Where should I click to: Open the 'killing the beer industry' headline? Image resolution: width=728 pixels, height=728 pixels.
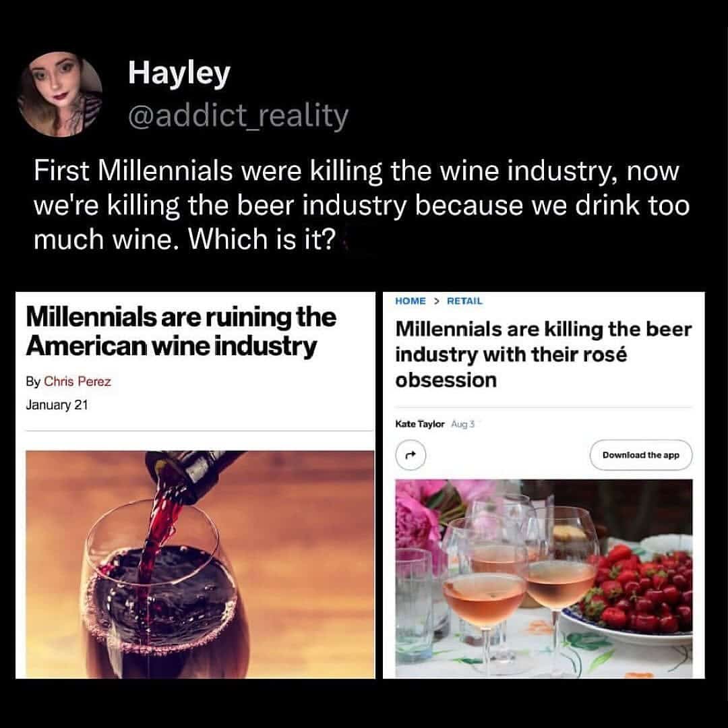point(543,355)
